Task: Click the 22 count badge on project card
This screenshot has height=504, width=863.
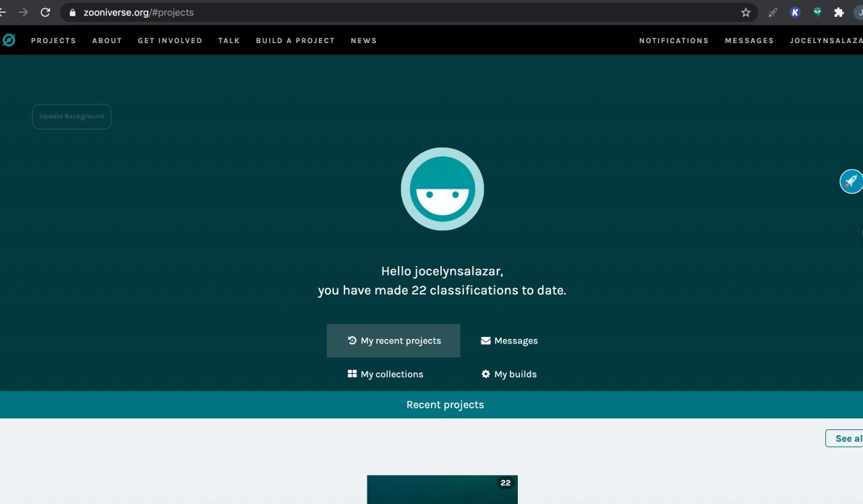Action: click(x=506, y=483)
